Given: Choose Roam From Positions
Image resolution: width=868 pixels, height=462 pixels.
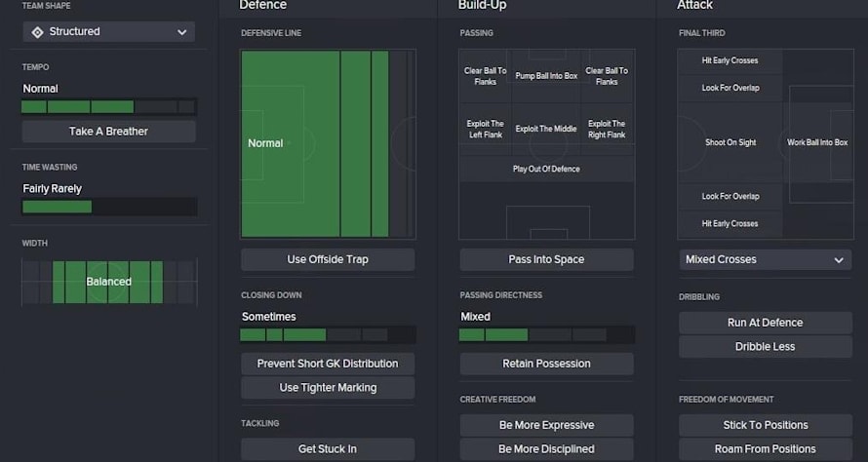Looking at the screenshot, I should (765, 449).
